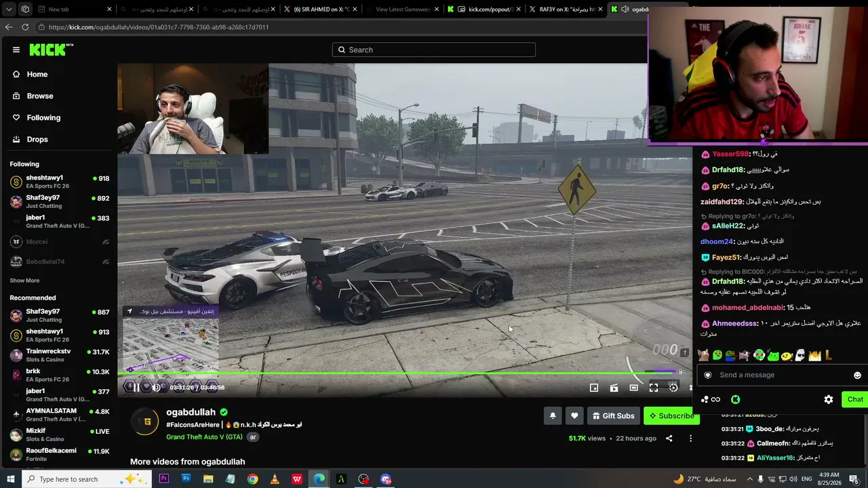Image resolution: width=868 pixels, height=488 pixels.
Task: Open brkk recommended channel
Action: pyautogui.click(x=60, y=375)
